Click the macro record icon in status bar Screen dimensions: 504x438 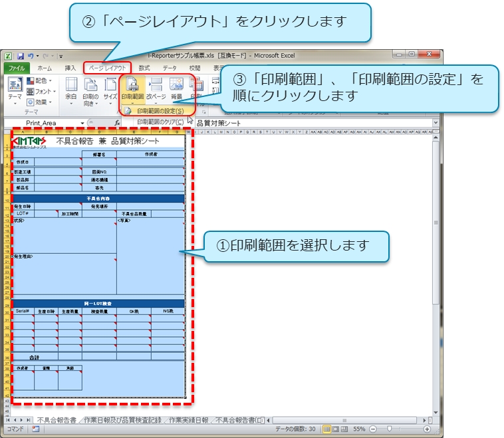(x=36, y=429)
